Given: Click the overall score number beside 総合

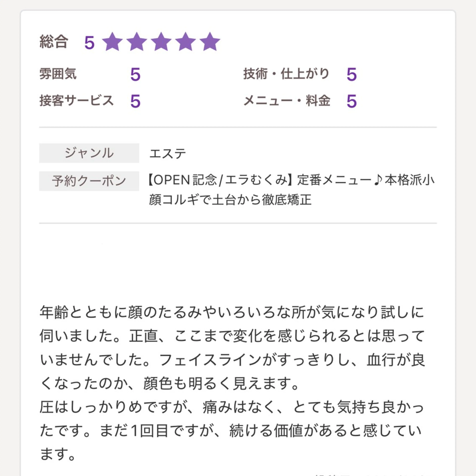Looking at the screenshot, I should click(x=89, y=43).
